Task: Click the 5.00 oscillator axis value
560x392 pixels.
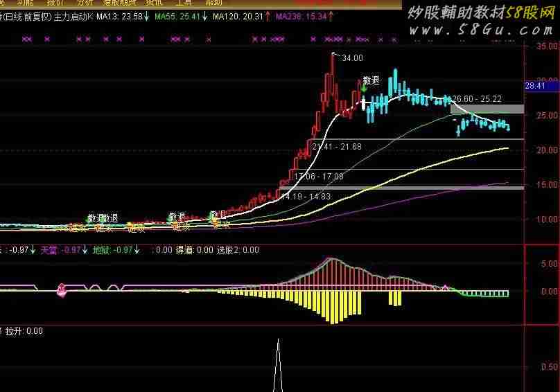Action: [549, 263]
